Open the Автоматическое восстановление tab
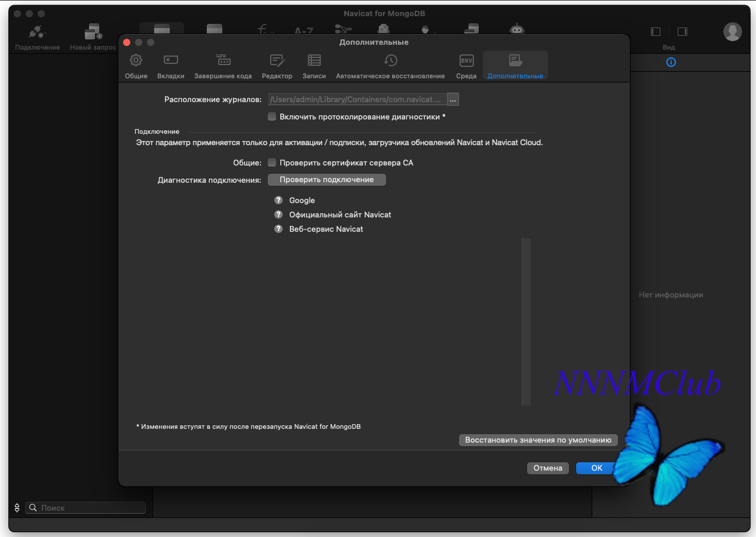Viewport: 756px width, 537px height. point(390,66)
